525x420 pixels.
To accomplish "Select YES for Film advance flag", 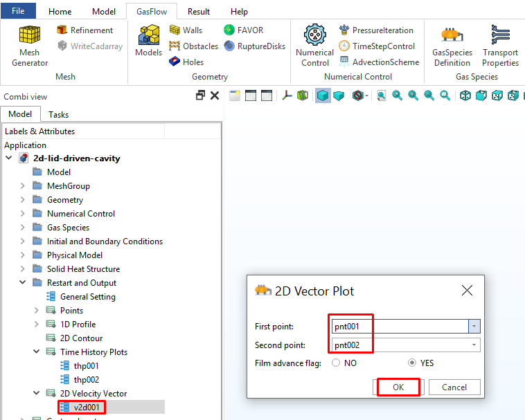I will tap(412, 363).
